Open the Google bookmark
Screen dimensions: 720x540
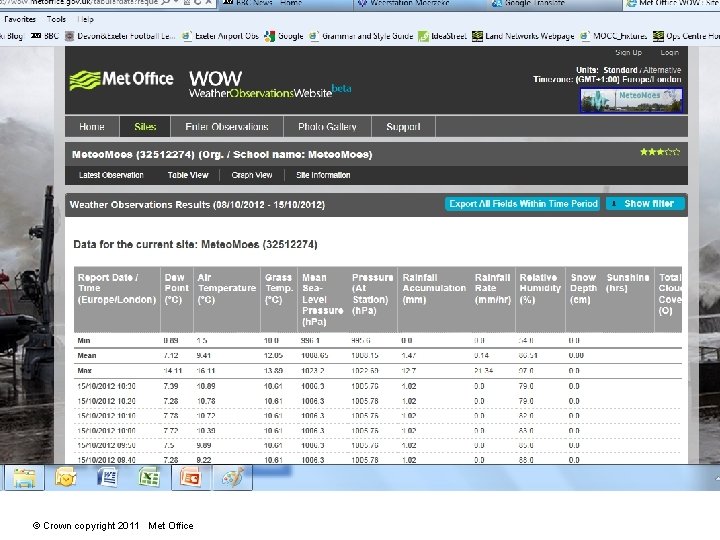point(284,36)
